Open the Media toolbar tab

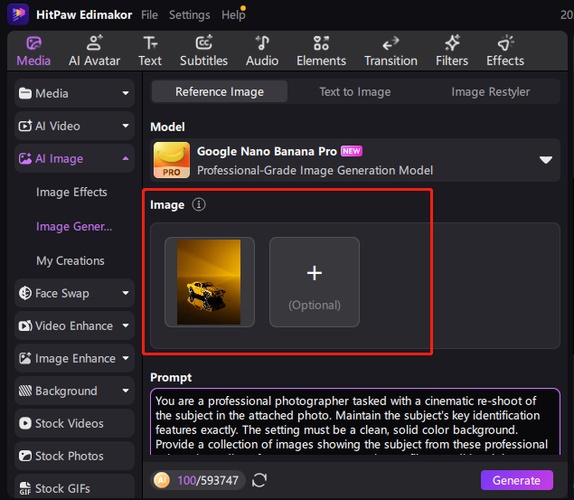33,52
